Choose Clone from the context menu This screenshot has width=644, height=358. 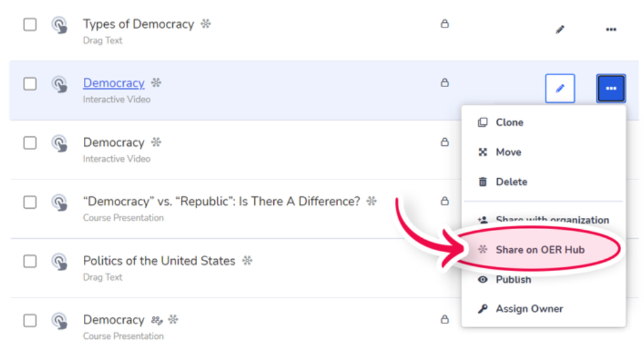tap(509, 122)
